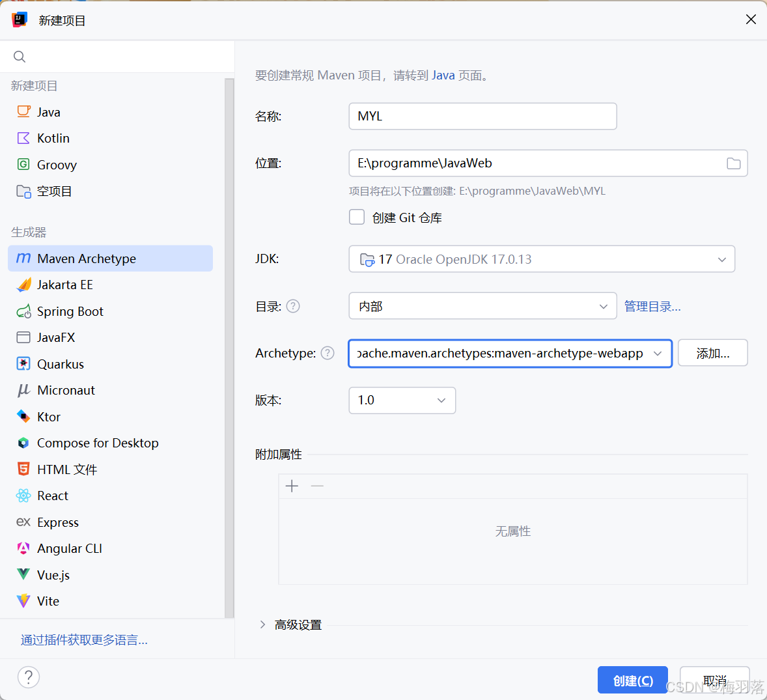Click the Java coffee cup icon
Image resolution: width=767 pixels, height=700 pixels.
point(23,111)
